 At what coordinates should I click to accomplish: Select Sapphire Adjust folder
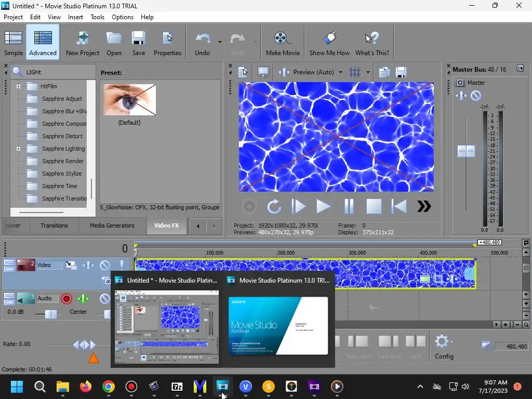(62, 99)
